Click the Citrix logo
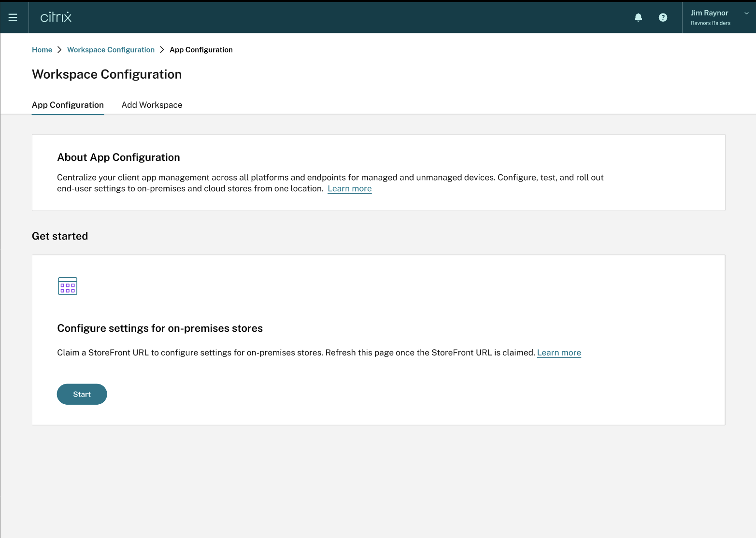 click(x=56, y=17)
